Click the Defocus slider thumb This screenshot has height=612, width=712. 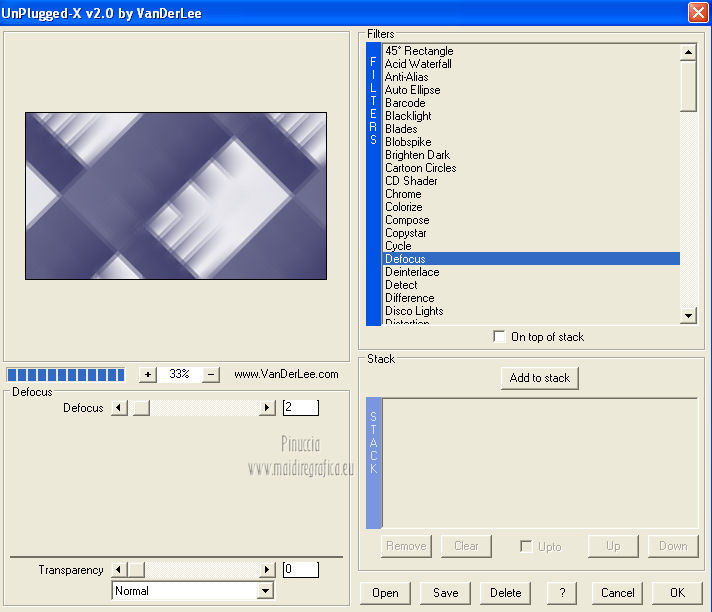(x=141, y=408)
